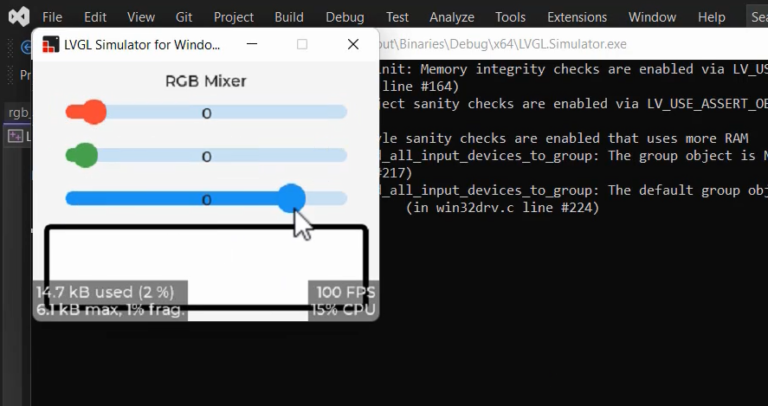
Task: Open the Window menu
Action: (652, 17)
